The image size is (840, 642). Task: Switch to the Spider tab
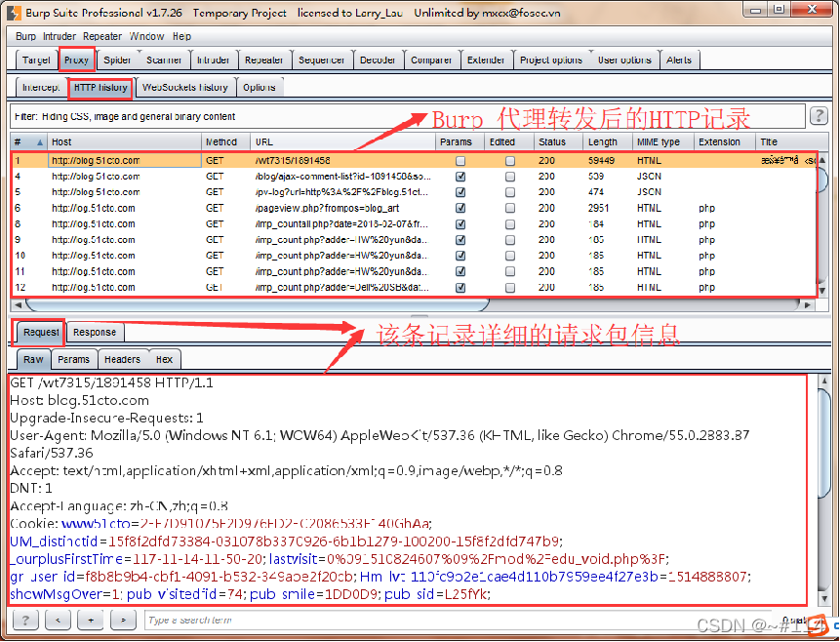point(117,60)
